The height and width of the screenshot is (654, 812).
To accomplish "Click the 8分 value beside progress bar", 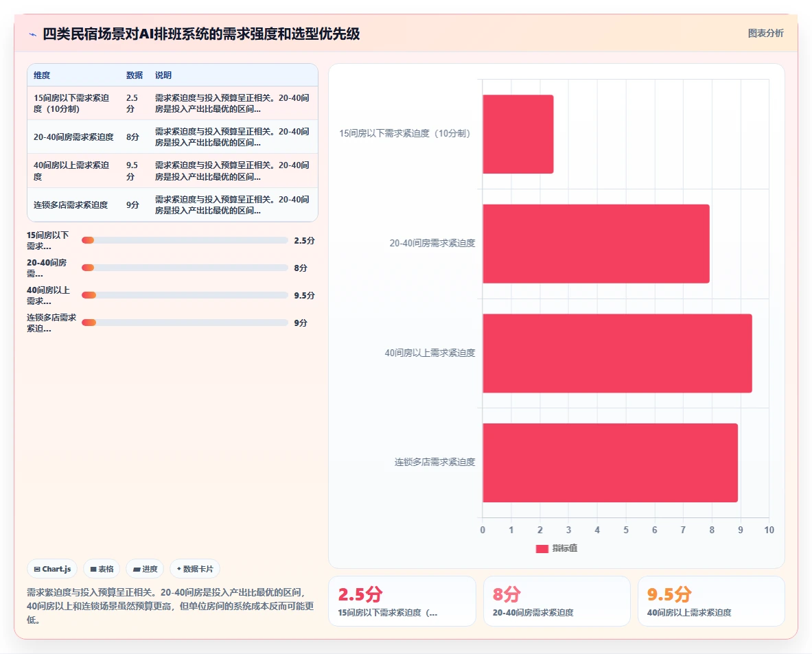I will (301, 268).
